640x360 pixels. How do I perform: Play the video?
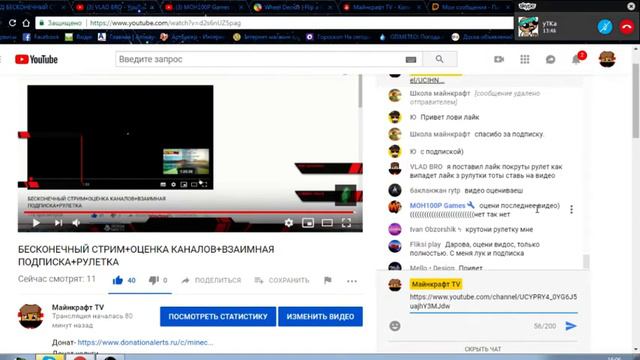36,223
